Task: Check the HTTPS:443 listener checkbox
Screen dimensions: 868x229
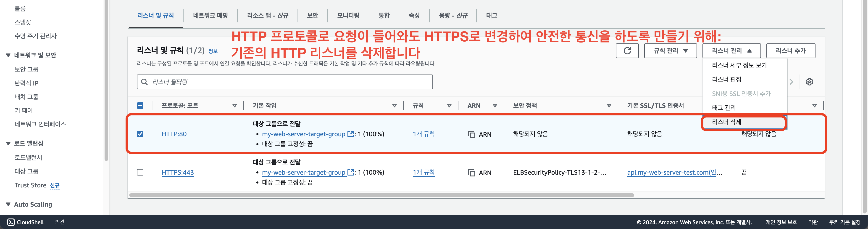Action: pyautogui.click(x=140, y=172)
